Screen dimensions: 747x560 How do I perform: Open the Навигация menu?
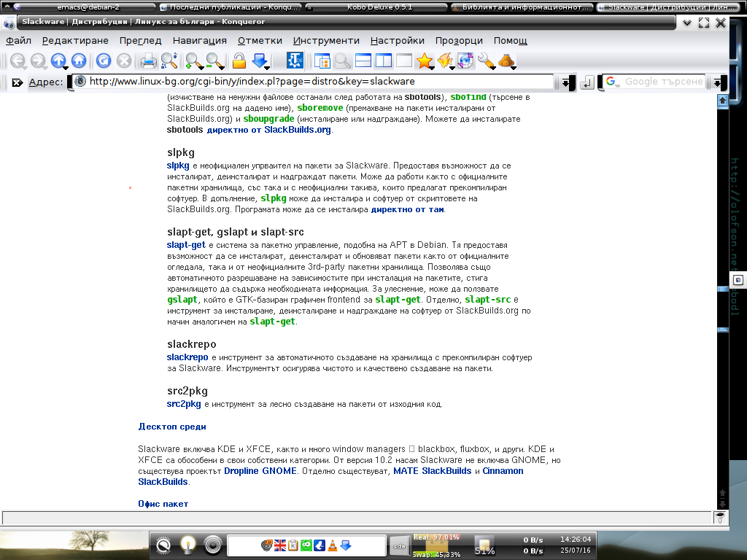(x=200, y=41)
